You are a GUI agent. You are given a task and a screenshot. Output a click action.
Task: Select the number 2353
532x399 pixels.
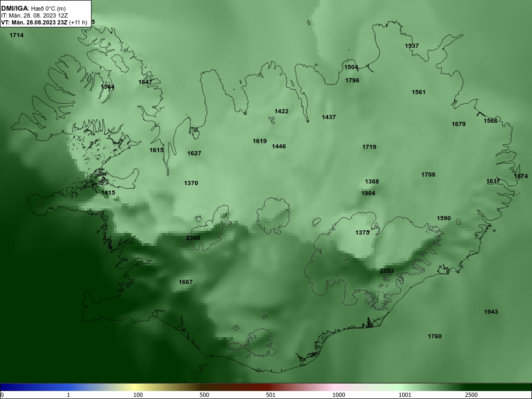click(387, 271)
